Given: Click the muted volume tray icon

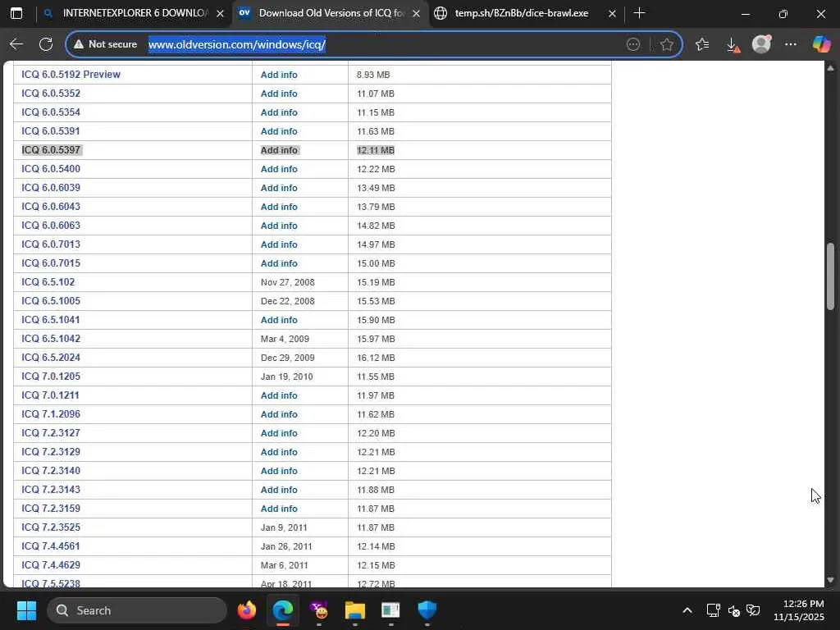Looking at the screenshot, I should click(734, 610).
